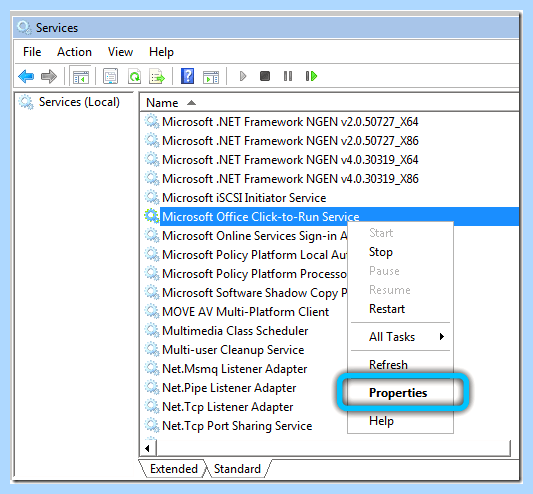Viewport: 533px width, 494px height.
Task: Select Microsoft Software Shadow Copy row
Action: (254, 293)
